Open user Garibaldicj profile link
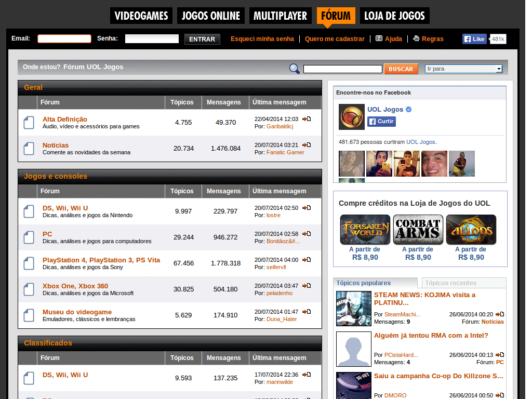 pos(280,126)
